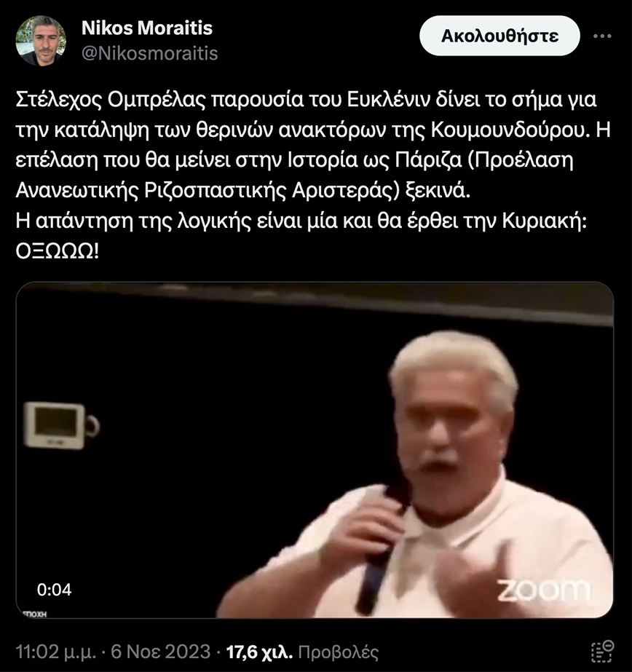Follow the account with the Ακολουθήστε button
The height and width of the screenshot is (672, 632).
pyautogui.click(x=499, y=36)
